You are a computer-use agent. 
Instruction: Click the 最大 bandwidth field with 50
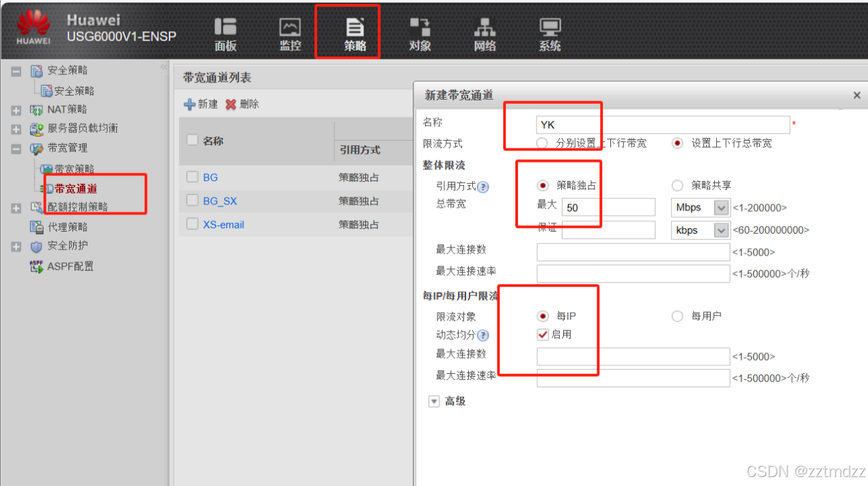point(608,207)
